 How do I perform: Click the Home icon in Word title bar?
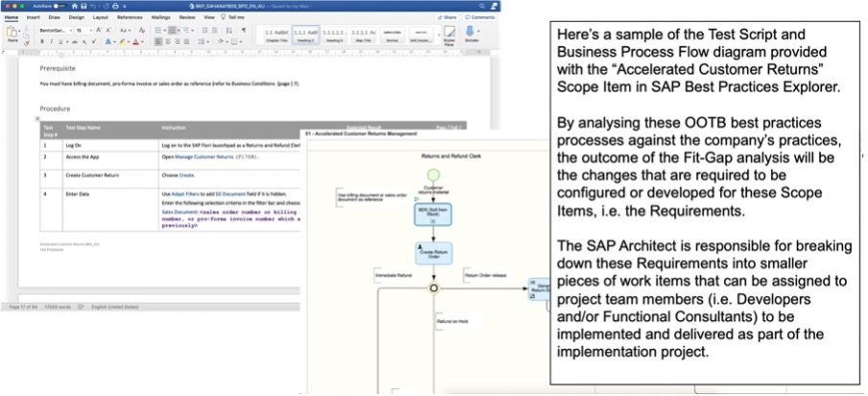[74, 6]
